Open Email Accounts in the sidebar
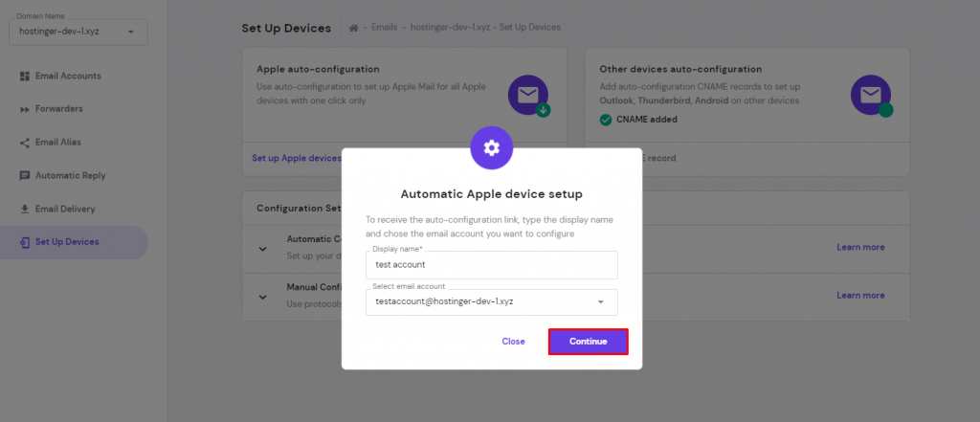Image resolution: width=980 pixels, height=422 pixels. click(68, 76)
